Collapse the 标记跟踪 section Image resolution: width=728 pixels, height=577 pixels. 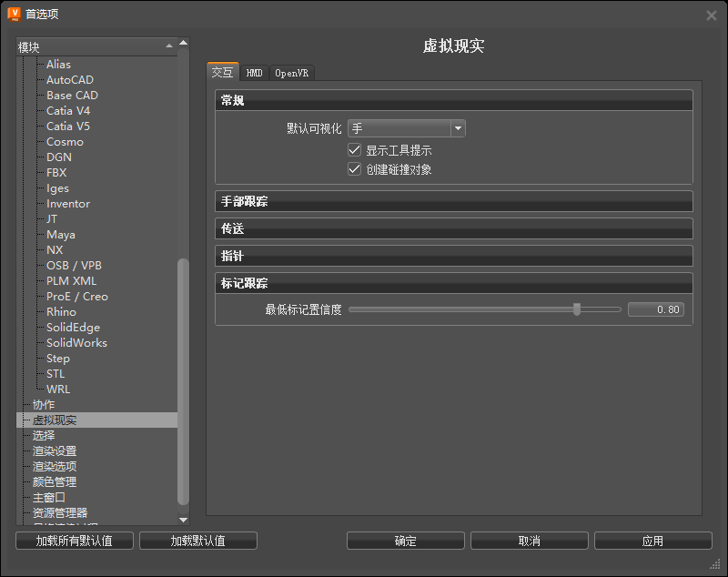453,283
